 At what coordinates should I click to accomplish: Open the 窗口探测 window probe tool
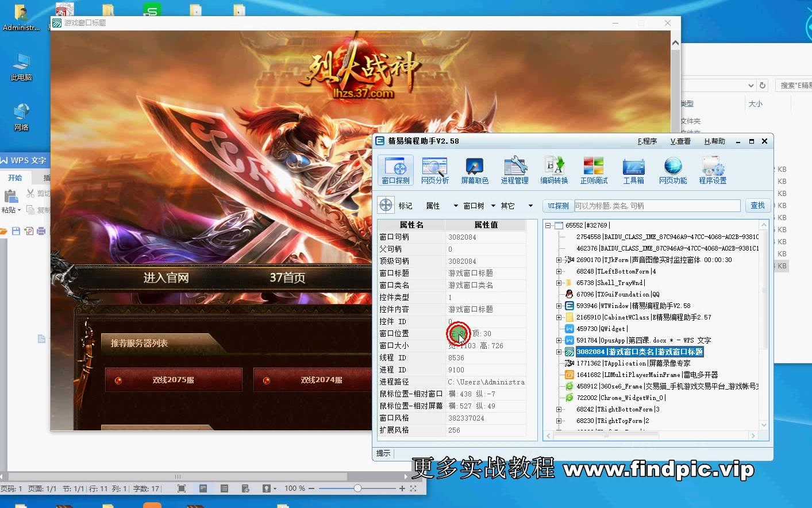tap(395, 171)
